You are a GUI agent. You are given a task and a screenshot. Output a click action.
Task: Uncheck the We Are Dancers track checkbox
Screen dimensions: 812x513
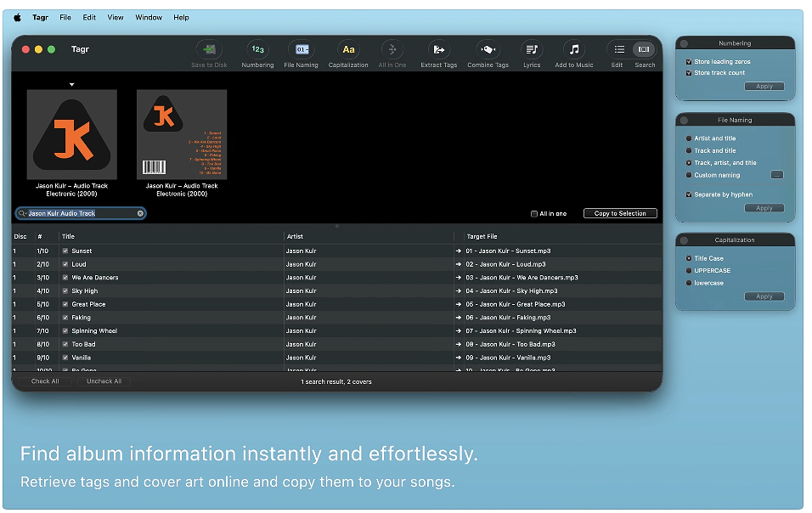(x=65, y=278)
